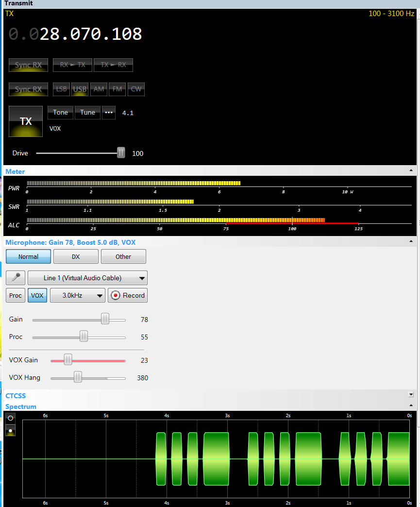The image size is (420, 507).
Task: Switch to the Other microphone profile tab
Action: [x=123, y=256]
